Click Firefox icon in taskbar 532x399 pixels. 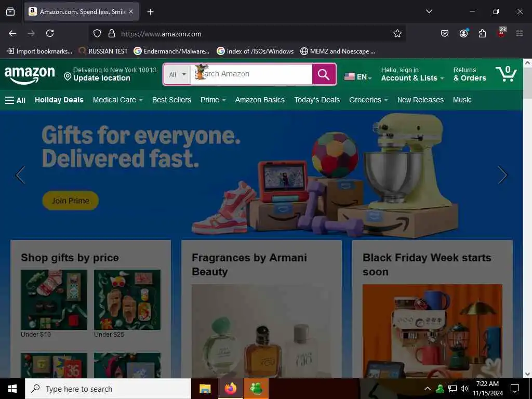click(x=230, y=389)
